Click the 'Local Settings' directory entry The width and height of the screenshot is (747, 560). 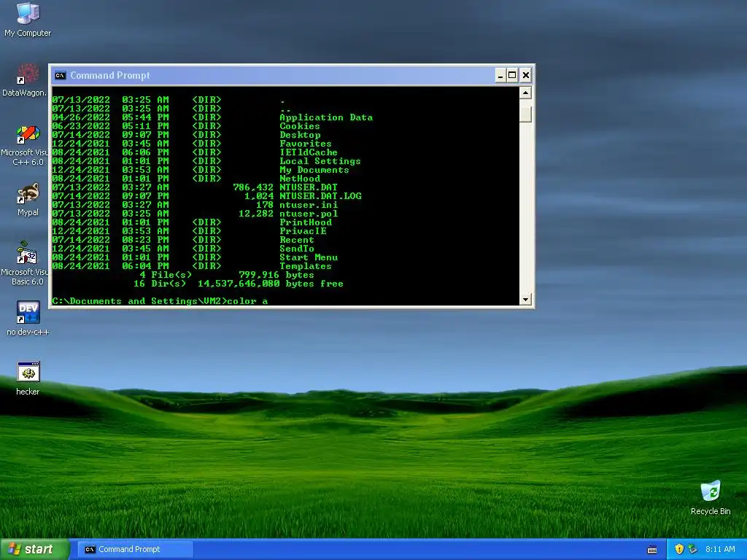pos(320,161)
